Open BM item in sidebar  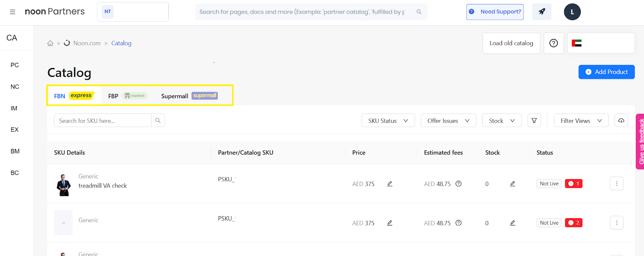pyautogui.click(x=15, y=151)
